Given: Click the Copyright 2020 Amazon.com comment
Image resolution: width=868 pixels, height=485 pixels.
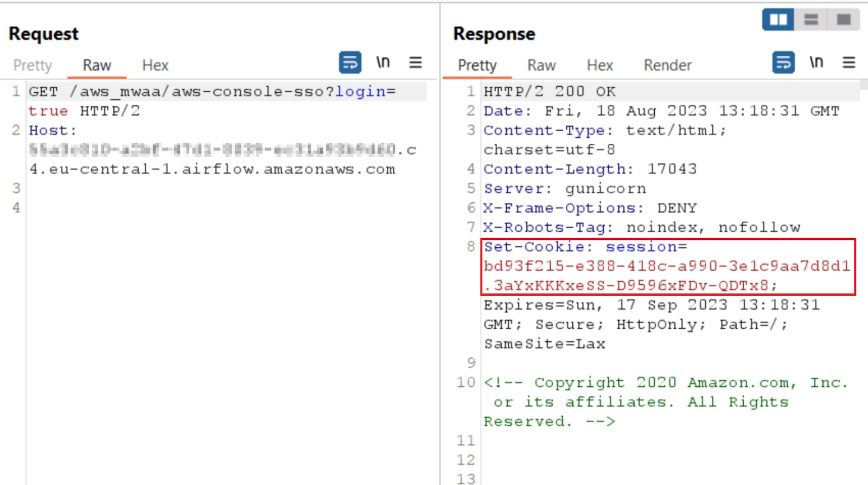Looking at the screenshot, I should click(666, 402).
